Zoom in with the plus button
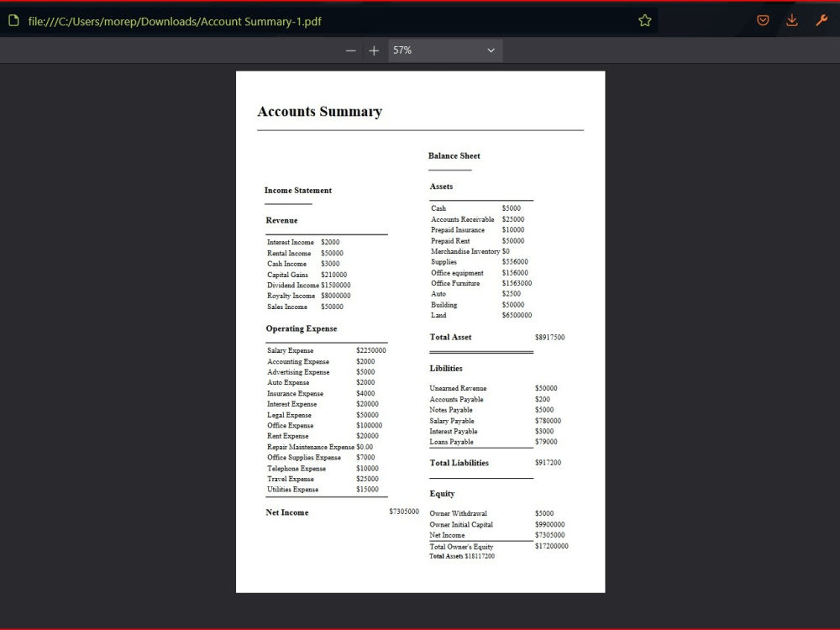Screen dimensions: 840x630 [x=374, y=51]
